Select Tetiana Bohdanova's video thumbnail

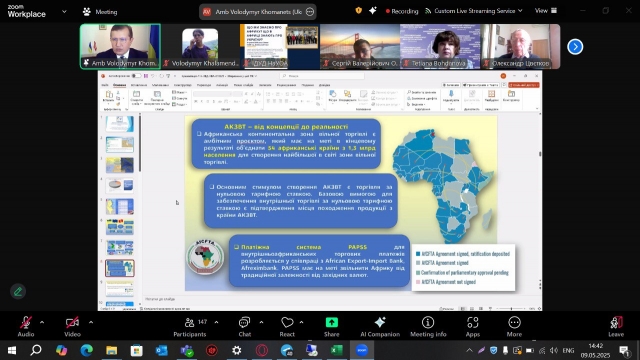440,46
